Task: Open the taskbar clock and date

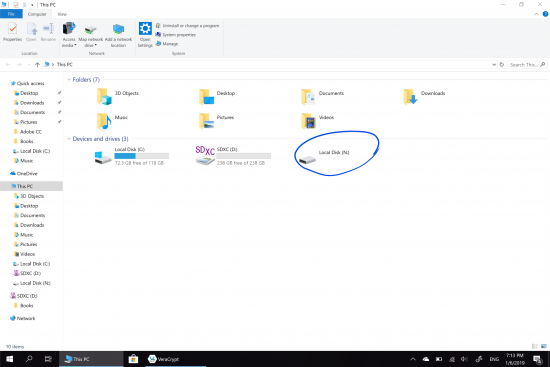Action: (x=515, y=359)
